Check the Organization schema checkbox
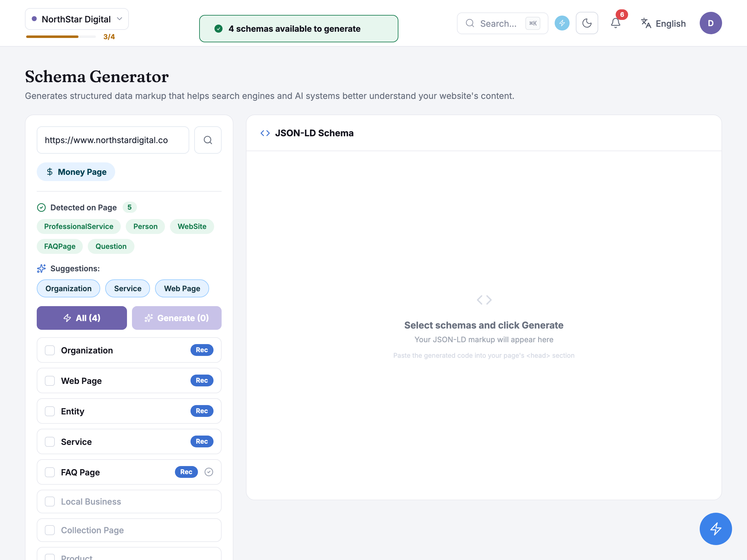The height and width of the screenshot is (560, 747). (50, 350)
